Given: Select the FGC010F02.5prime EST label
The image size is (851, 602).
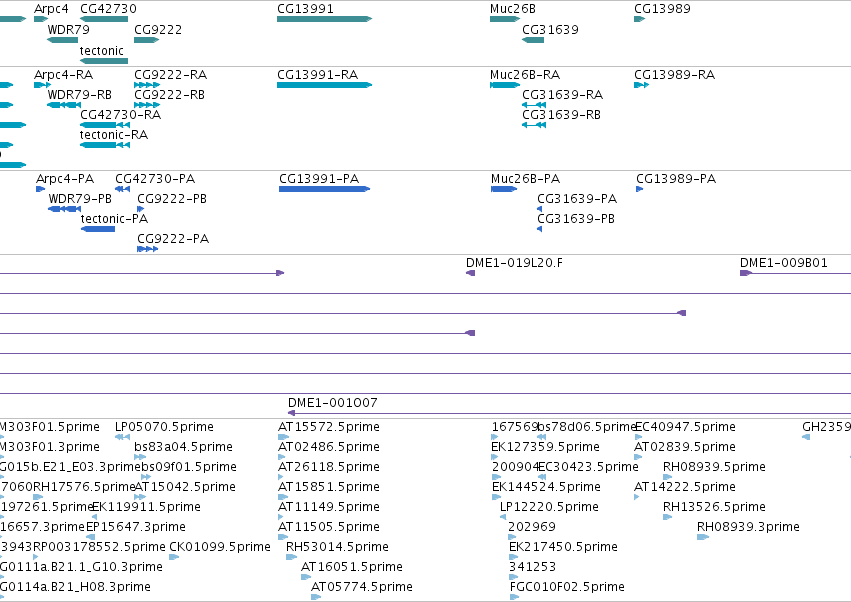Looking at the screenshot, I should click(567, 587).
